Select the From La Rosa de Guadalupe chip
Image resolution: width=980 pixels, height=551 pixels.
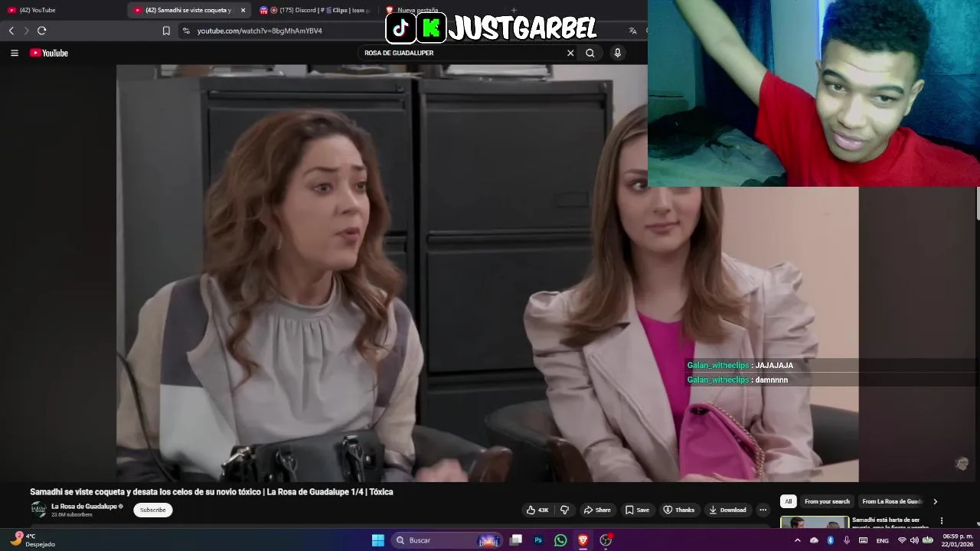pos(892,501)
